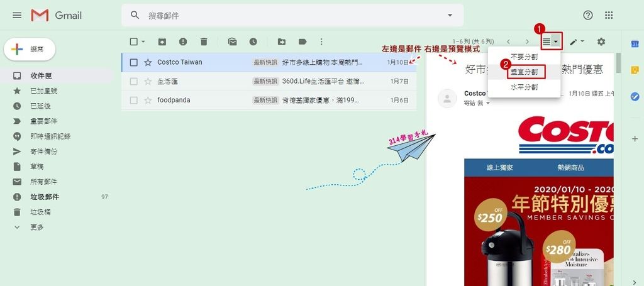The image size is (644, 286).
Task: Click the preview pane vertical scrollbar
Action: click(619, 63)
